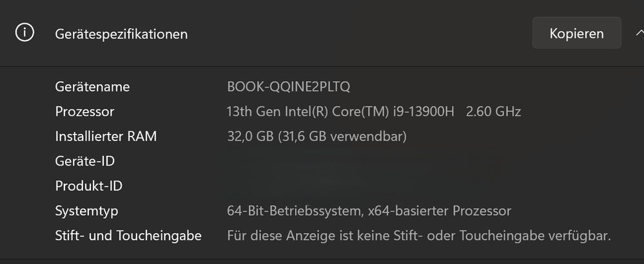
Task: Click device name value BOOK-QQINE2PLTQ
Action: (288, 87)
